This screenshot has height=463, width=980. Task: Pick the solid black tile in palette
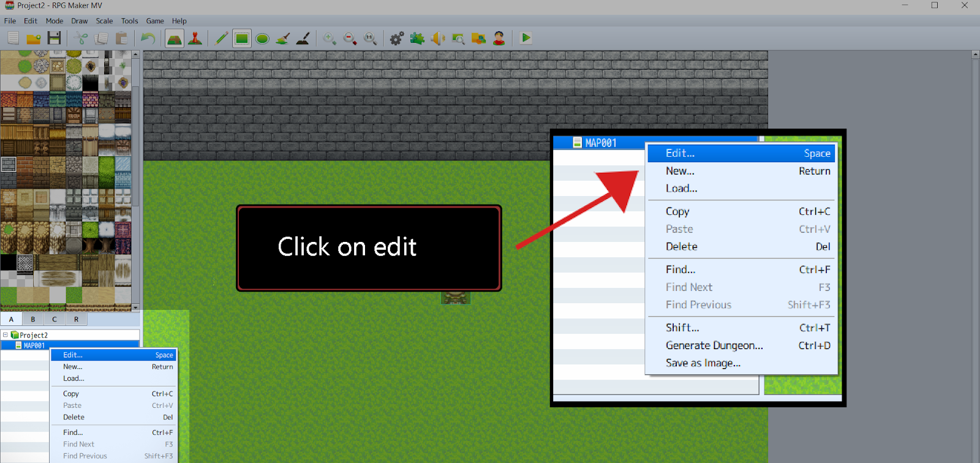(9, 262)
